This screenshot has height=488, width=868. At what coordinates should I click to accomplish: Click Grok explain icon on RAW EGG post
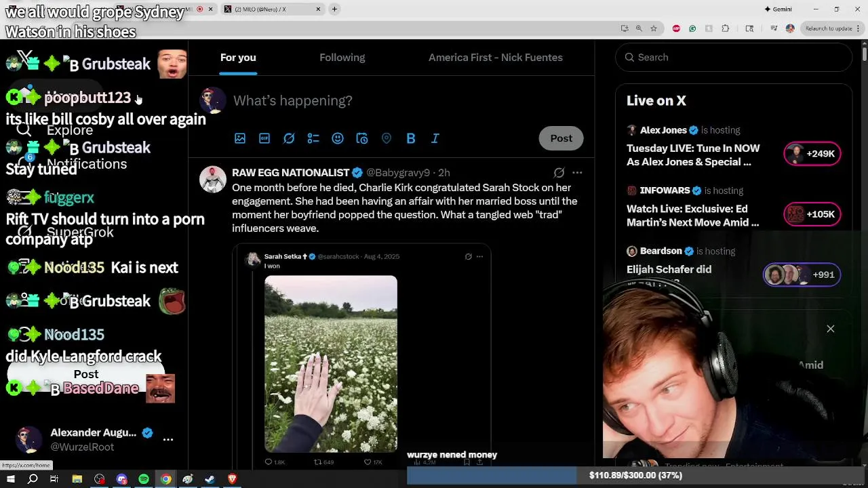click(559, 173)
